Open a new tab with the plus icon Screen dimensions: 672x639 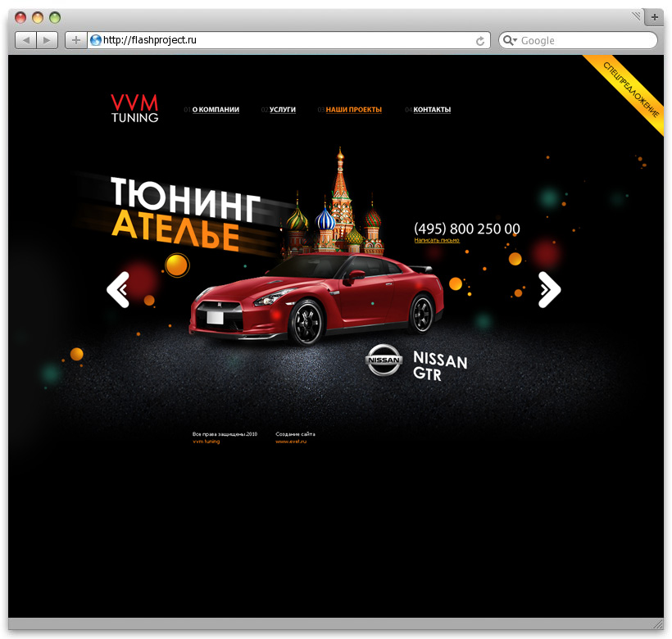tap(75, 39)
